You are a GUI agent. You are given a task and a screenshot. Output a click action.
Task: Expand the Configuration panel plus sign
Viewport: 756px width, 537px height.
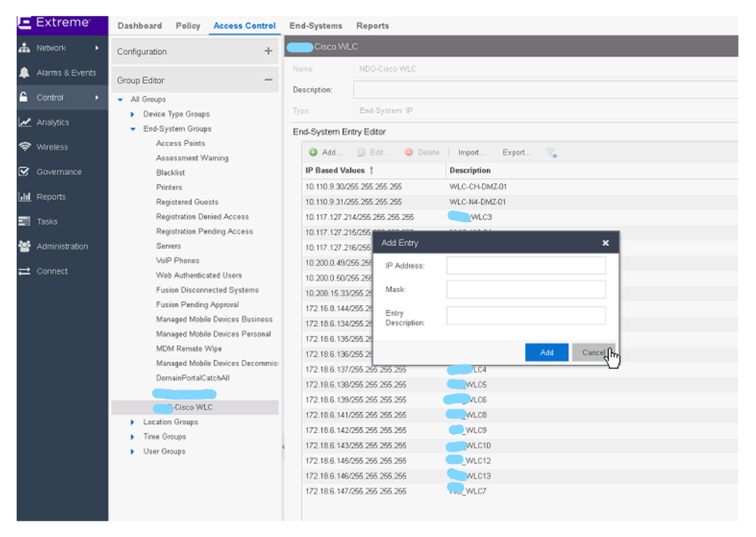point(268,52)
